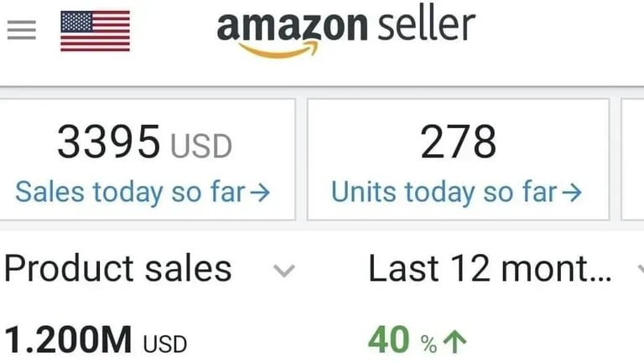Viewport: 644px width, 362px height.
Task: Click the 1.200M USD total sales figure
Action: (96, 339)
